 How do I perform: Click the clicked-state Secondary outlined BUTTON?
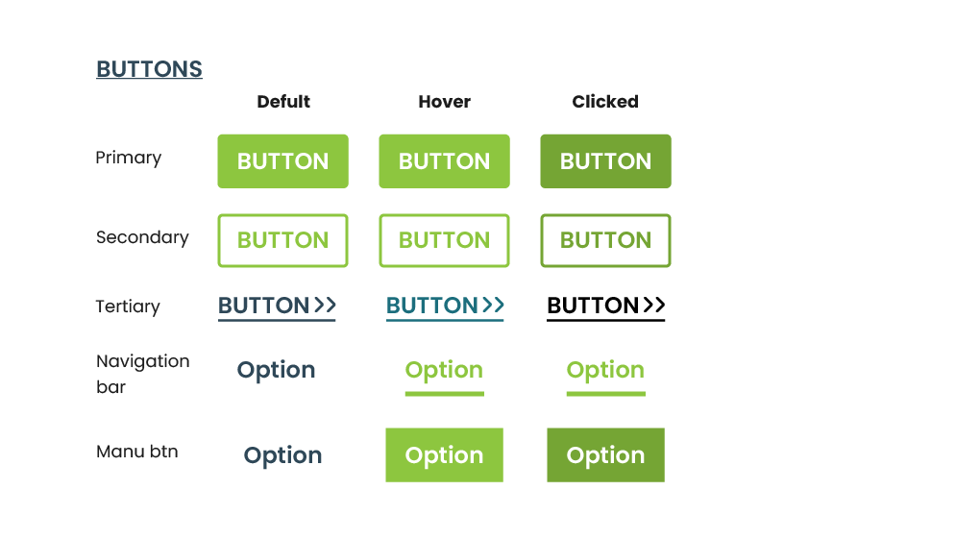click(605, 240)
